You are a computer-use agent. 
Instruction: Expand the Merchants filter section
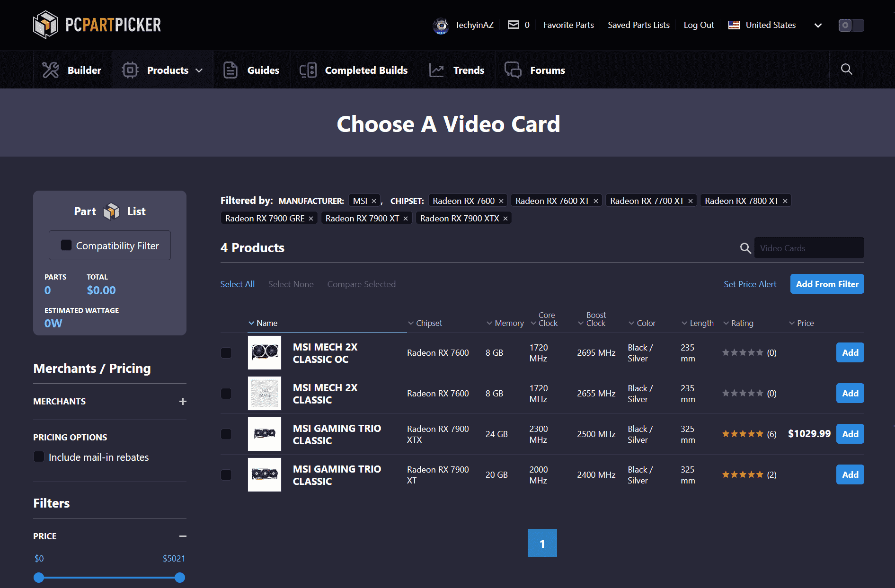coord(183,401)
